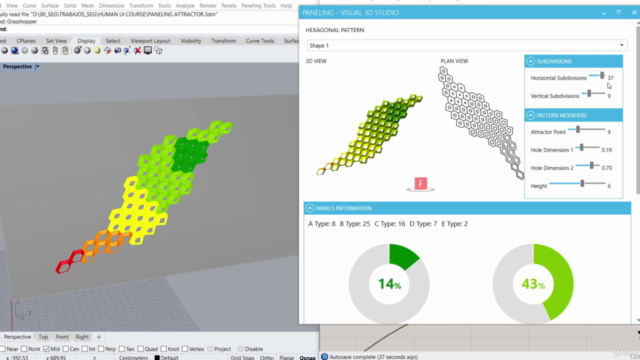
Task: Click the Height slider handle
Action: pos(582,183)
